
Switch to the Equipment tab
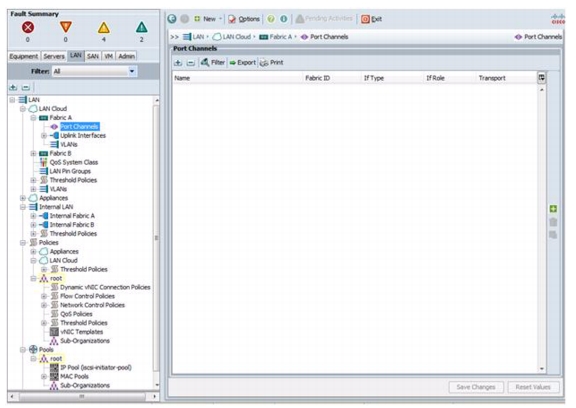coord(24,56)
